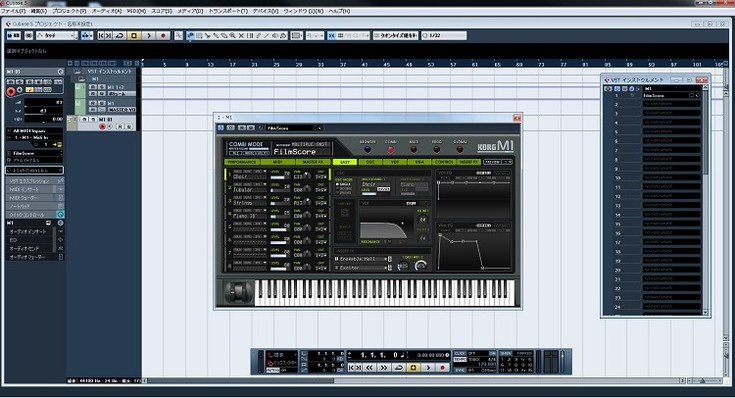Switch to the CONTROL tab in the M1
The width and height of the screenshot is (735, 398).
click(444, 162)
